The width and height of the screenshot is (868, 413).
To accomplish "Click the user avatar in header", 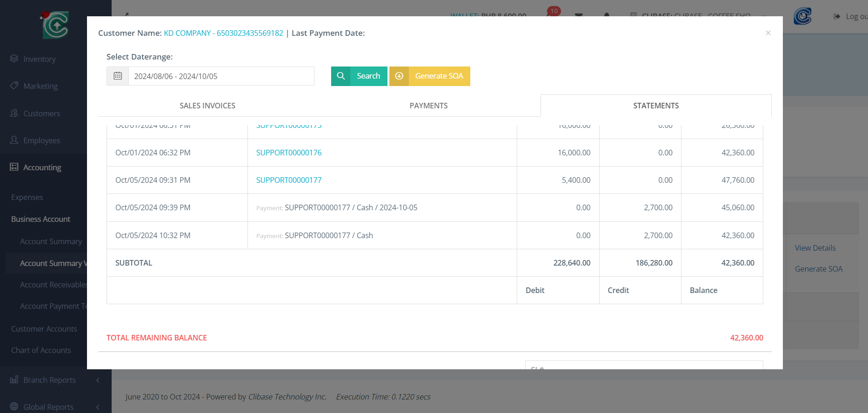I will click(802, 16).
